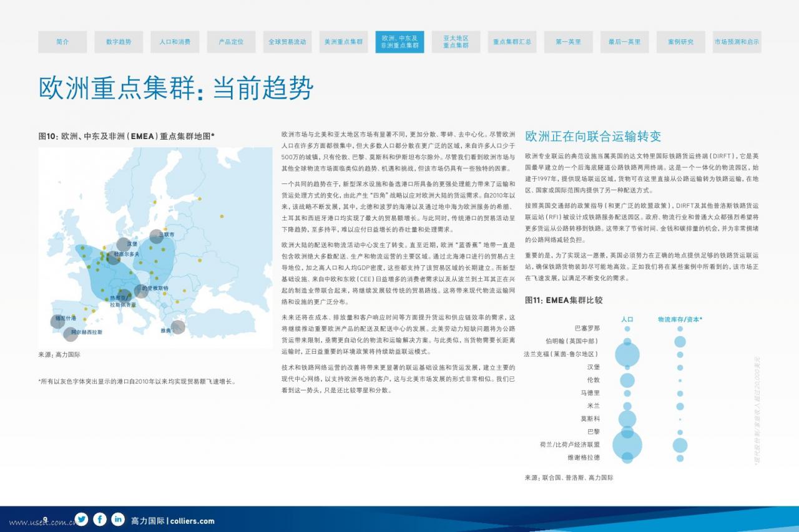Switch to the 第一英里 tab
The width and height of the screenshot is (799, 532).
[x=568, y=42]
